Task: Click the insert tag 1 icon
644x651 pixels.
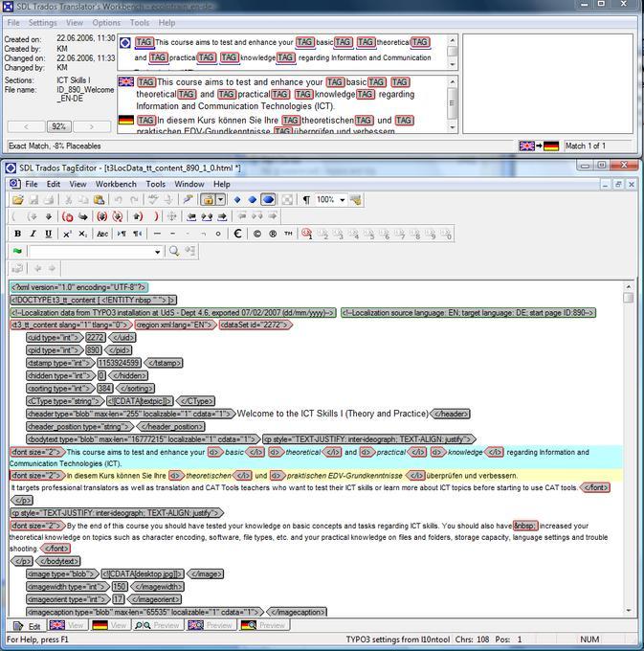Action: point(307,234)
